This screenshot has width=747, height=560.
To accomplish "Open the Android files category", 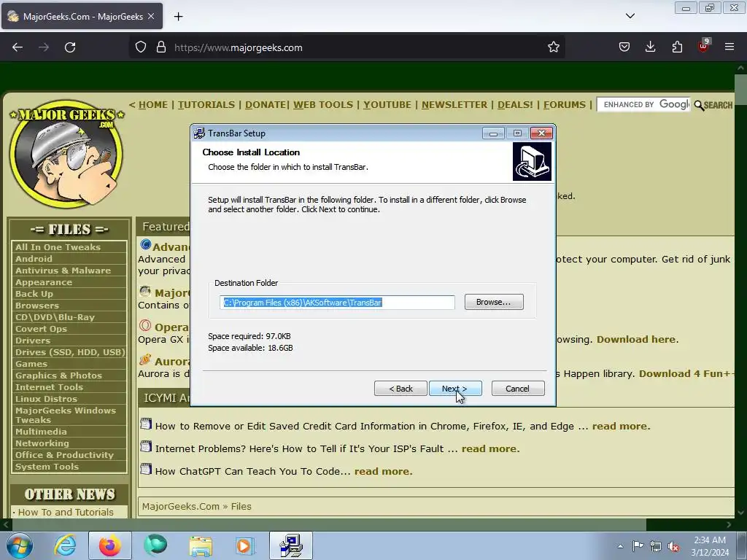I will [x=34, y=259].
